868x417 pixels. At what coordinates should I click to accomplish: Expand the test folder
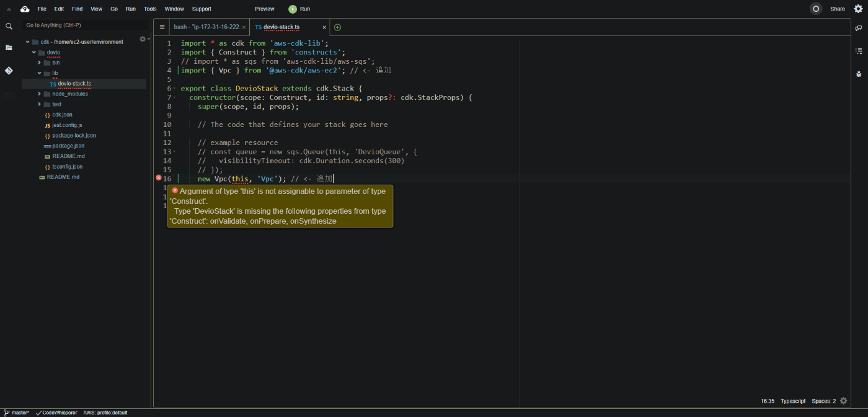click(39, 104)
